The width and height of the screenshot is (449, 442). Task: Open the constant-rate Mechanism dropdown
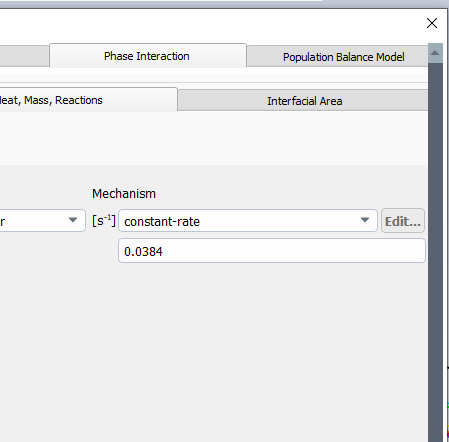click(248, 221)
